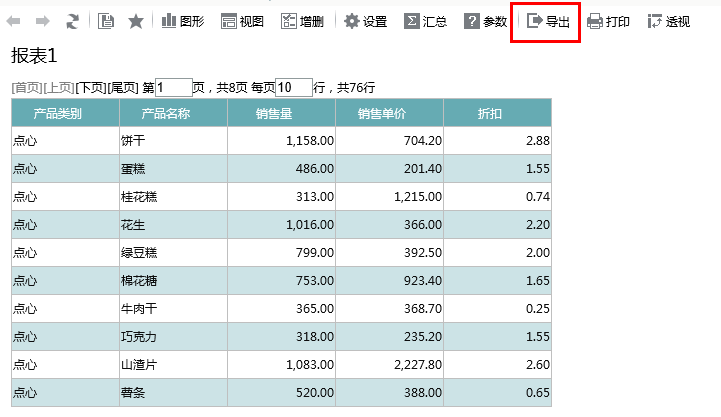721x417 pixels.
Task: Click the forward arrow icon
Action: 43,21
